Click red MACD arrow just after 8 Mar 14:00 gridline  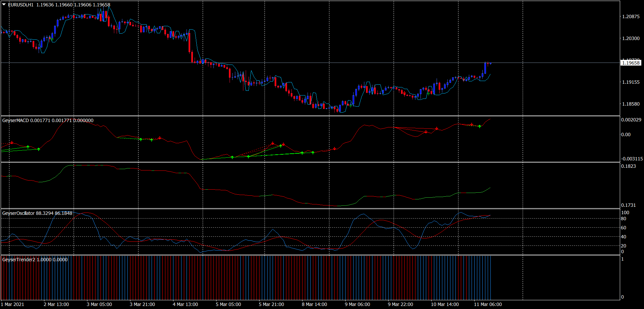click(x=334, y=149)
